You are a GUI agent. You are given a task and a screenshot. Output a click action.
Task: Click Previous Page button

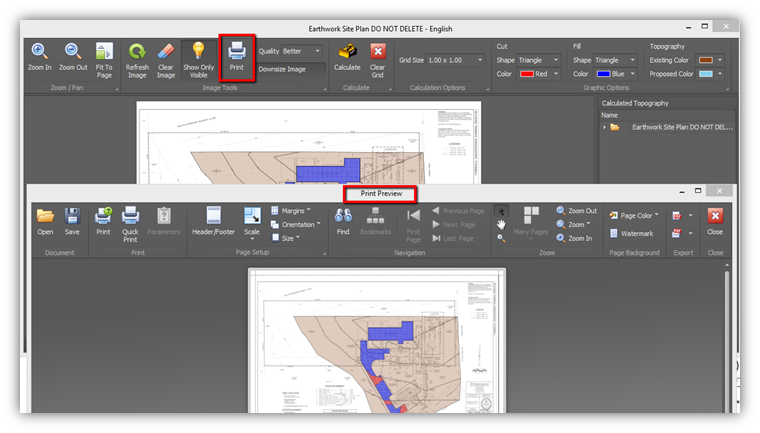(x=458, y=211)
